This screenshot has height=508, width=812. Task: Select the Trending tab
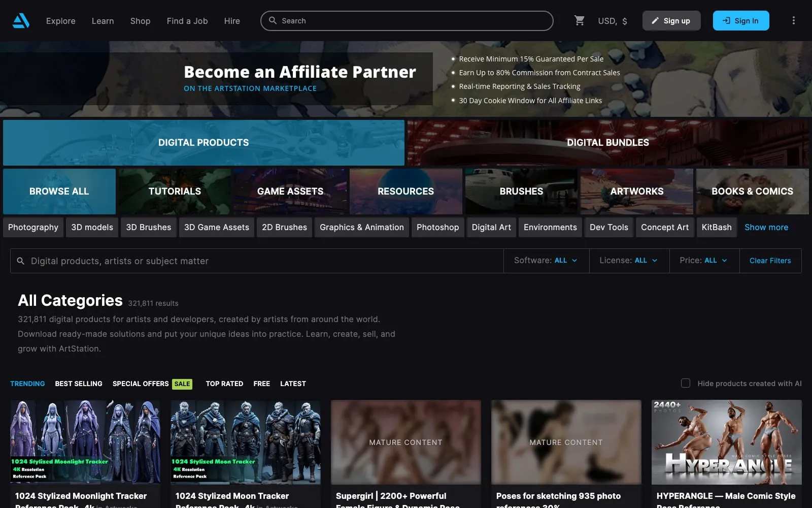[x=27, y=384]
